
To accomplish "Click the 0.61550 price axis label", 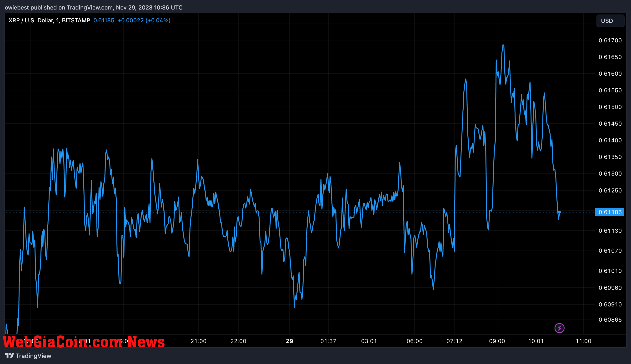I will click(610, 90).
